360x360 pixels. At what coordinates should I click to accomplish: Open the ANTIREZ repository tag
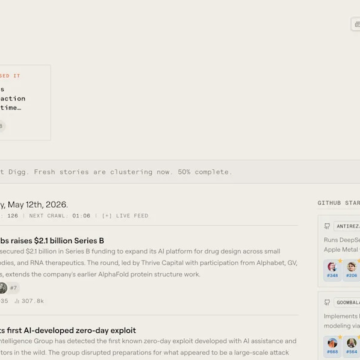click(x=347, y=226)
